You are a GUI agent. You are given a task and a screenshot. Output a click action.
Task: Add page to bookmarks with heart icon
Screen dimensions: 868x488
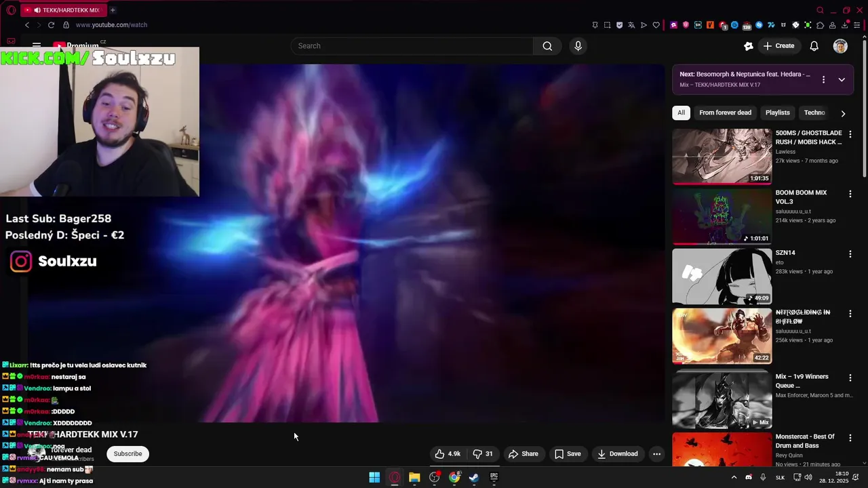656,25
